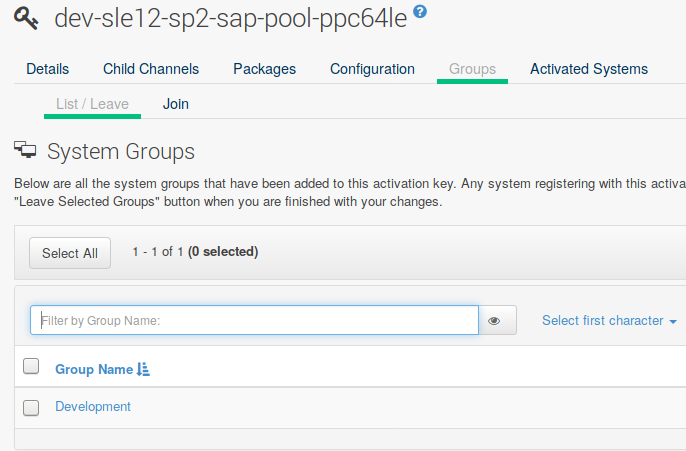The width and height of the screenshot is (686, 451).
Task: Click the key icon beside the activation key name
Action: (x=28, y=19)
